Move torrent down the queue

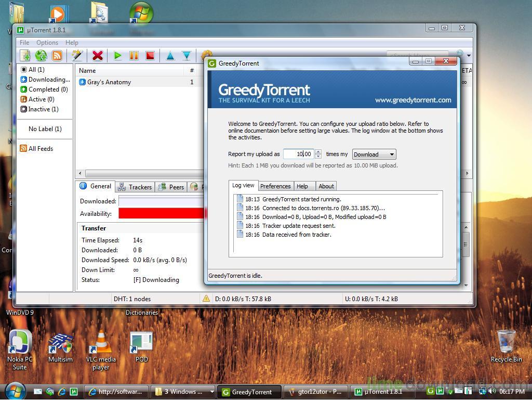186,56
